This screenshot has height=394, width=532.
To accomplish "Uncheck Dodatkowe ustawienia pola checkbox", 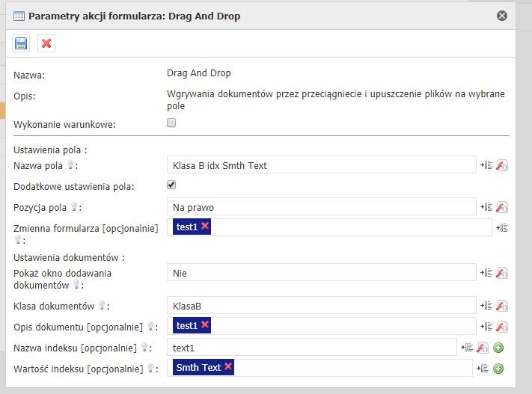I will 171,185.
